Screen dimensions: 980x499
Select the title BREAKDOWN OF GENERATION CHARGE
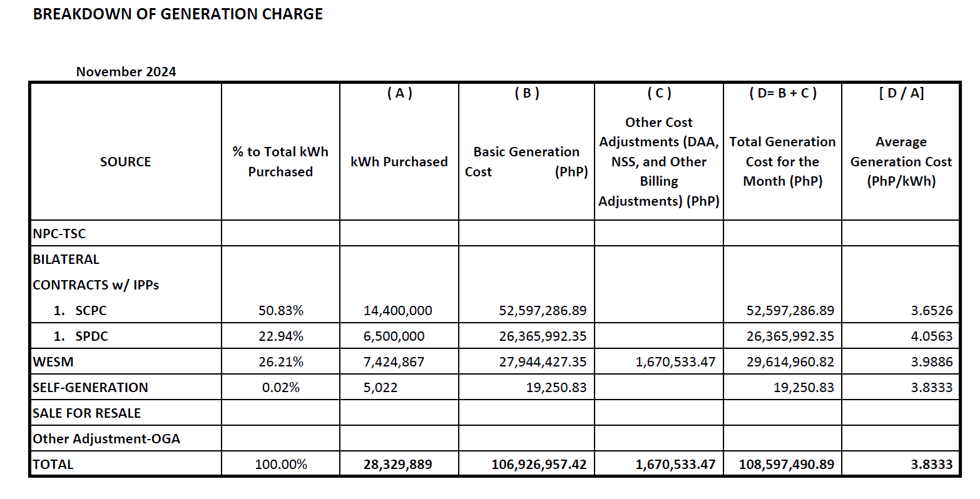point(177,14)
